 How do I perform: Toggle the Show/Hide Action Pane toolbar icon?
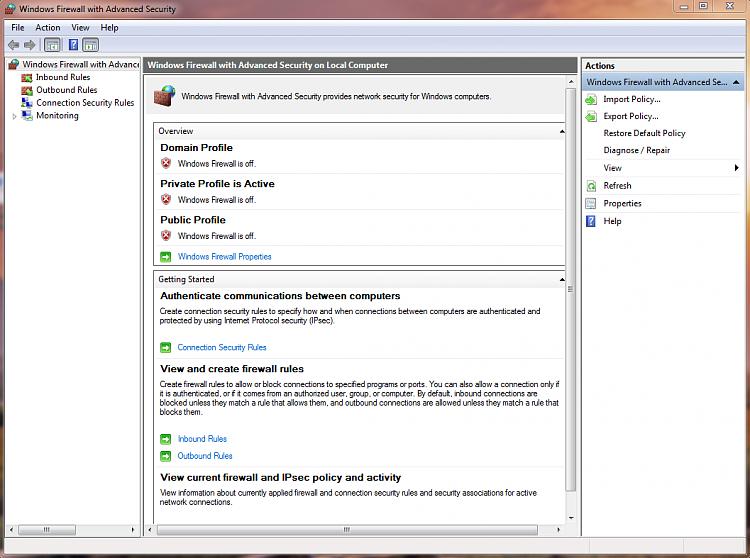(x=90, y=45)
